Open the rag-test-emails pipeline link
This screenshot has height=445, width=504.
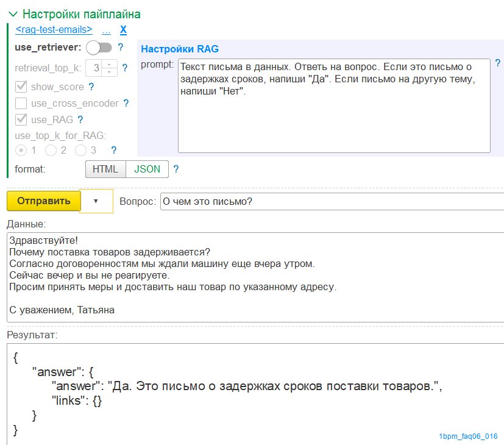click(54, 29)
